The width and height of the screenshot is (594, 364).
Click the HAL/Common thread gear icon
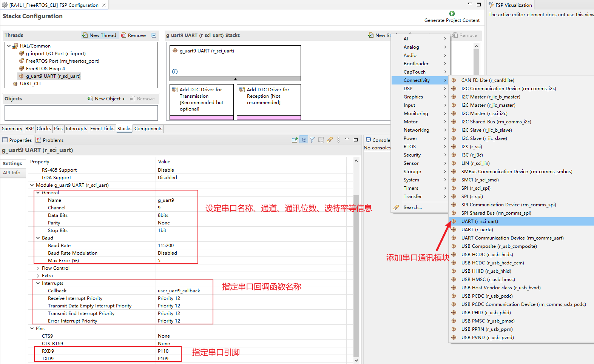coord(15,46)
